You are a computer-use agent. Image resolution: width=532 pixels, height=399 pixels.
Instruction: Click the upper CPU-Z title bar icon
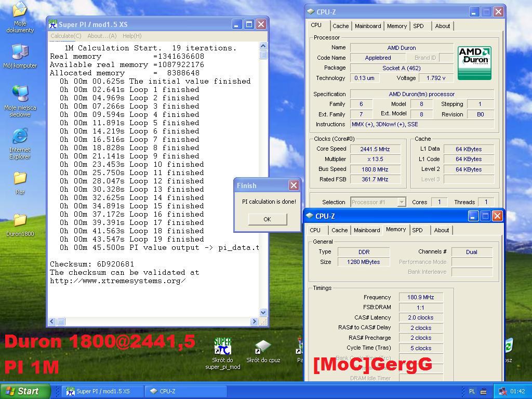click(x=311, y=11)
